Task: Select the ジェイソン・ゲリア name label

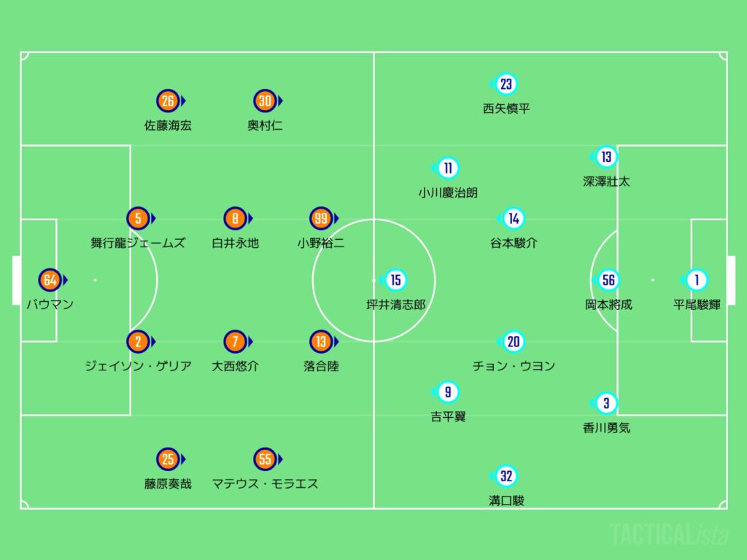Action: pyautogui.click(x=138, y=366)
